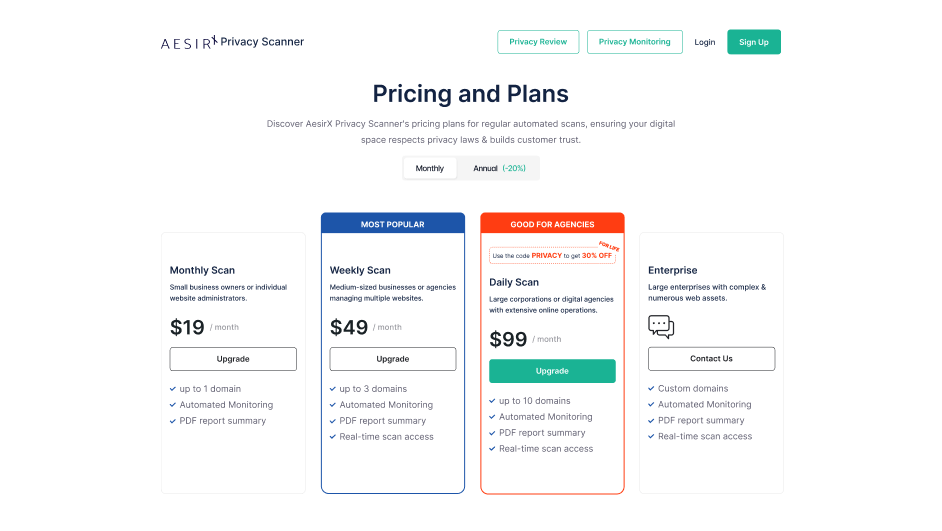Click the checkmark beside 'up to 1 domain'
The height and width of the screenshot is (531, 942).
(173, 389)
